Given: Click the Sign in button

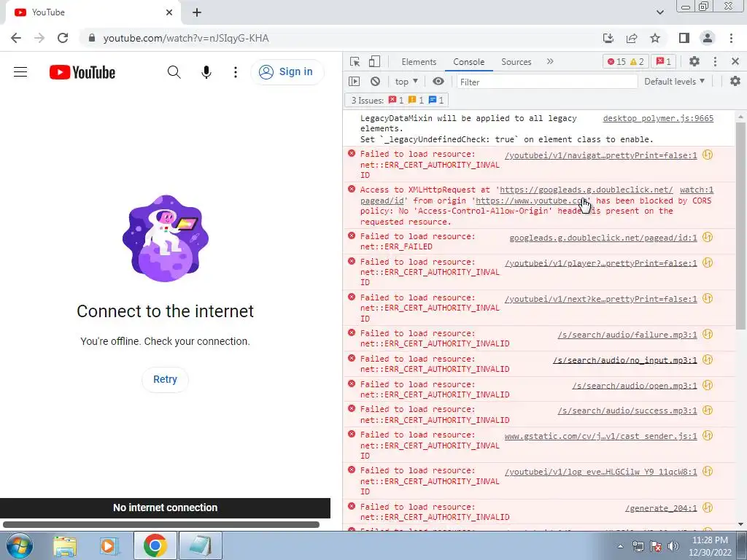Looking at the screenshot, I should point(287,72).
